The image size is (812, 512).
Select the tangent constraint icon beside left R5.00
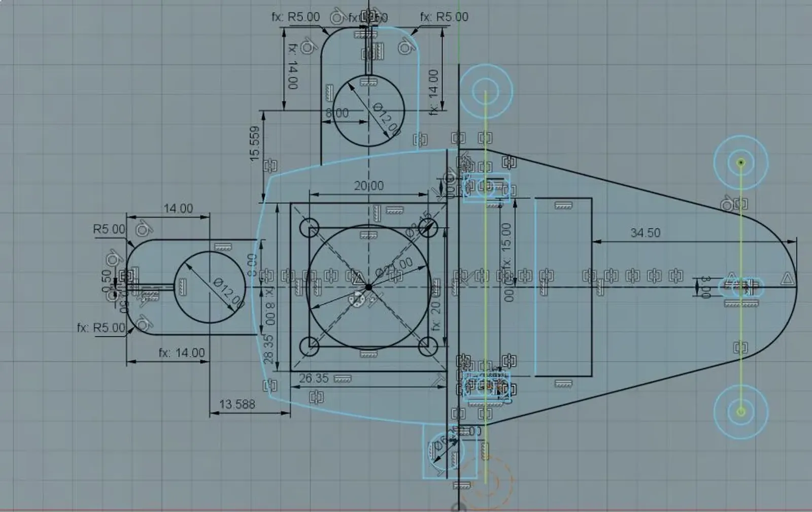tap(143, 229)
